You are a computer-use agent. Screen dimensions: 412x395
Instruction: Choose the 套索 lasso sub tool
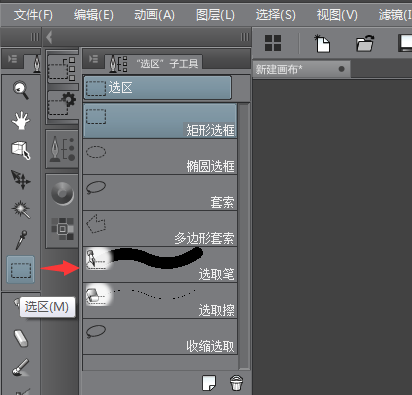point(160,193)
